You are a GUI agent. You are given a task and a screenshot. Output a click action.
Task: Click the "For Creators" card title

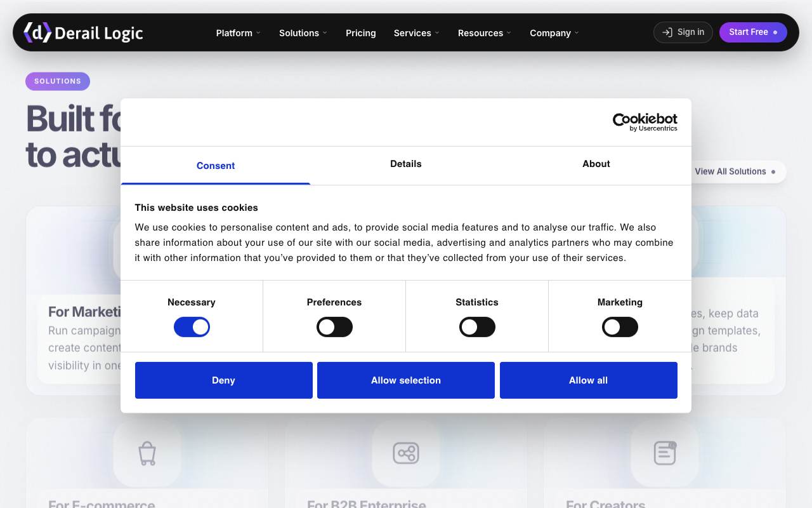point(606,505)
